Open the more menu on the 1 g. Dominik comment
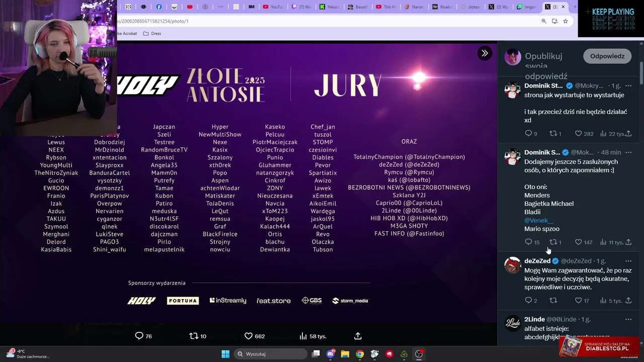 628,86
